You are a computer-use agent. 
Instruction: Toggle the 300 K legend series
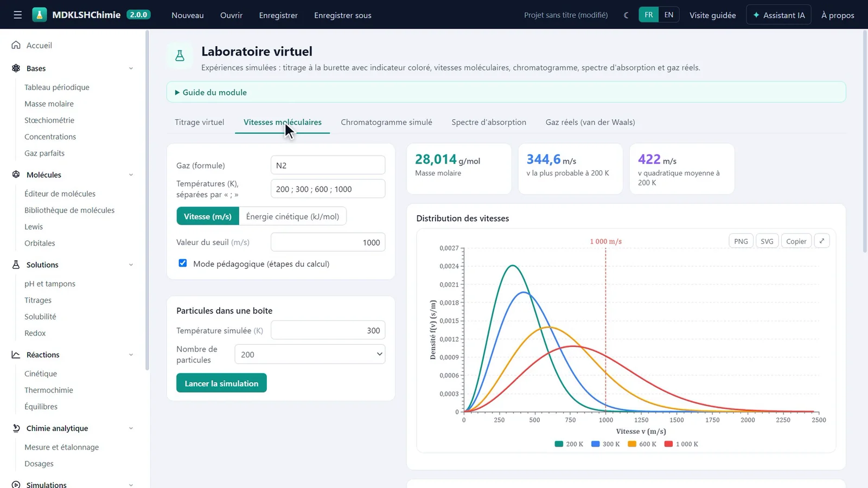click(x=605, y=444)
